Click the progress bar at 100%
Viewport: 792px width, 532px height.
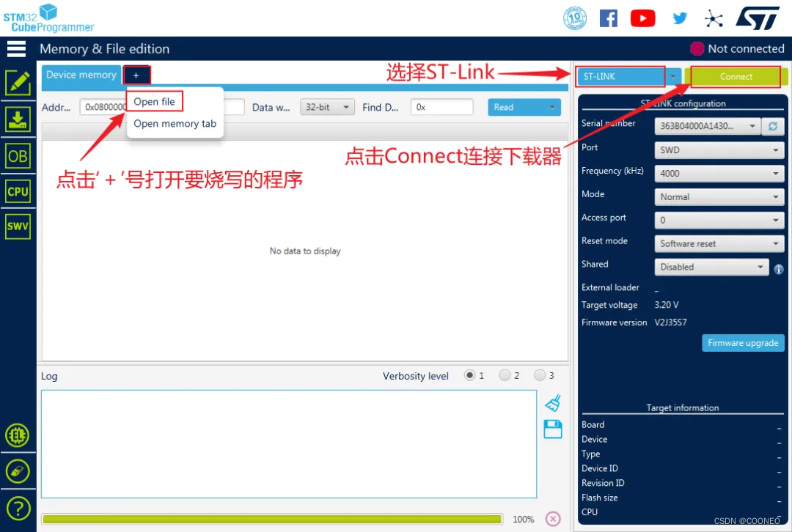tap(272, 519)
